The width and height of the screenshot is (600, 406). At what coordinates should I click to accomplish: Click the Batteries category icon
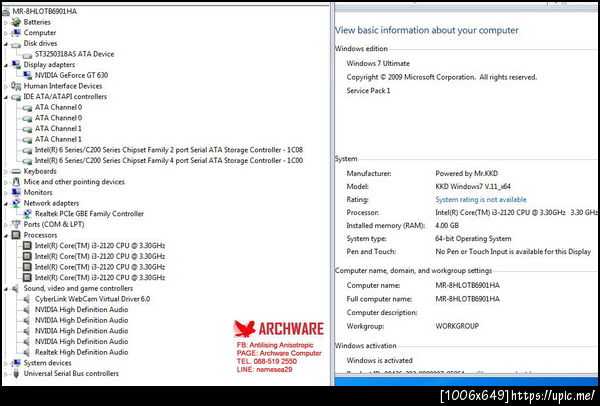pos(16,22)
